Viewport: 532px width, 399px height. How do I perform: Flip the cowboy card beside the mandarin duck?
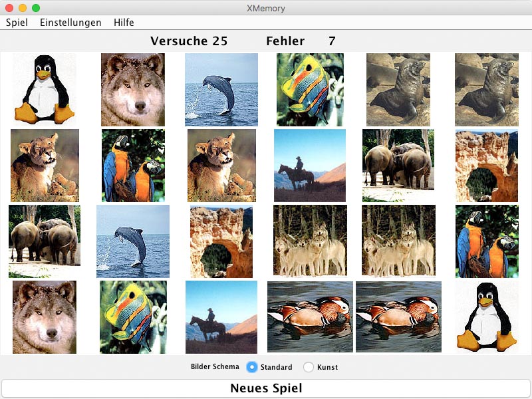221,317
